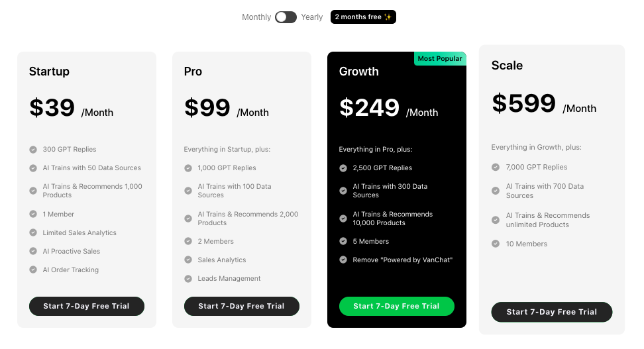Click checkmark icon next to "10 Members"

496,244
